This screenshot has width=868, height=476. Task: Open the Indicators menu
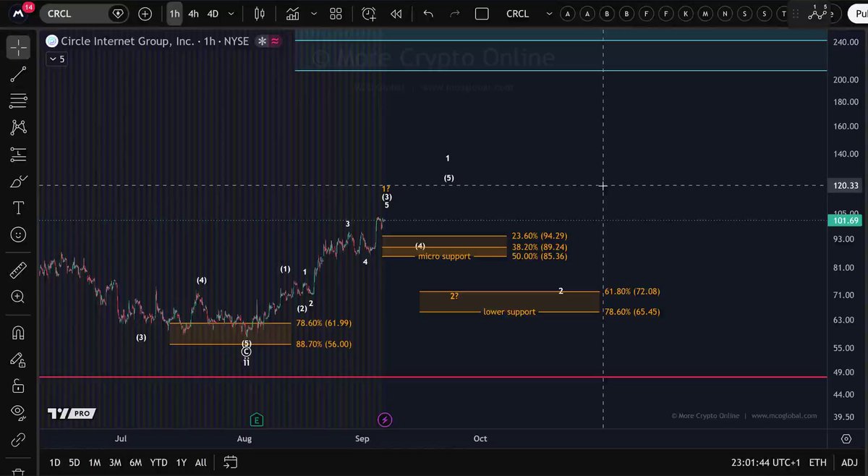(293, 14)
